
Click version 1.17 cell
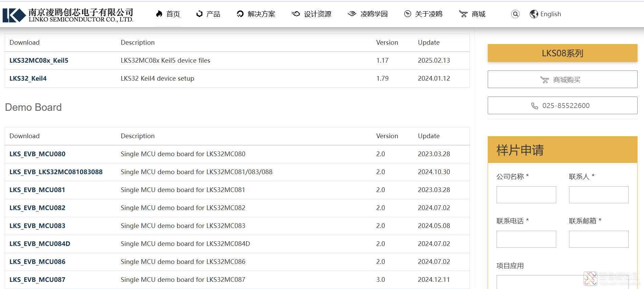pyautogui.click(x=382, y=60)
